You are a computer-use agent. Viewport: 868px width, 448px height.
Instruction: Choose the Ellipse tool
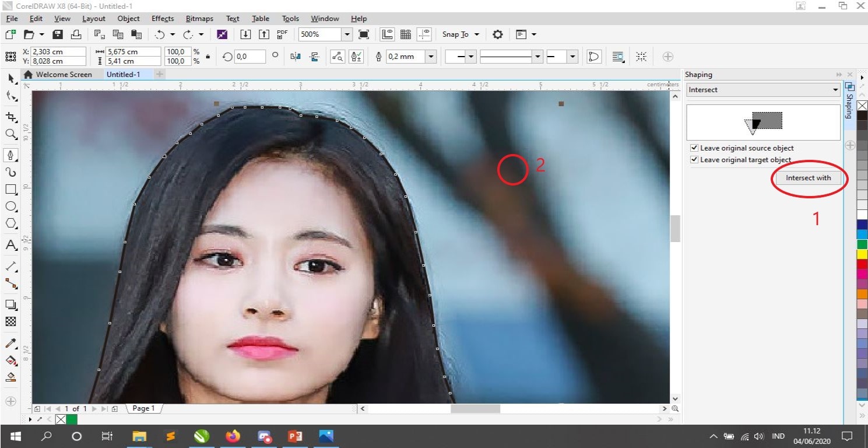(x=10, y=206)
